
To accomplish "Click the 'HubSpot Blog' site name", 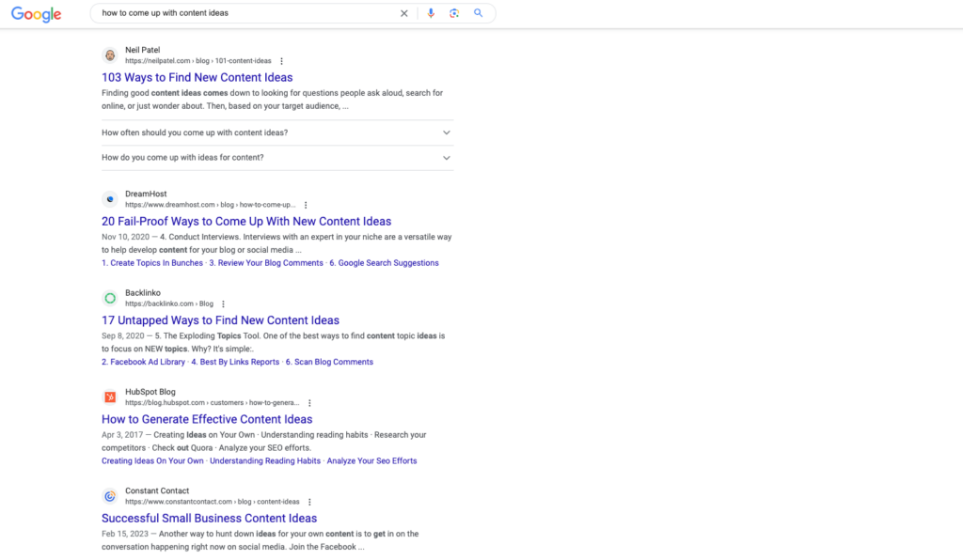I will tap(150, 392).
